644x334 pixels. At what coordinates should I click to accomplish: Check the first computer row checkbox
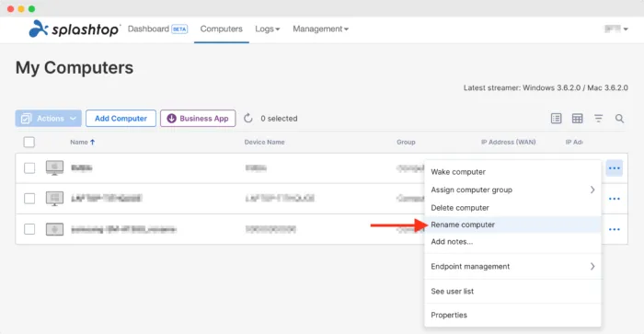tap(29, 168)
